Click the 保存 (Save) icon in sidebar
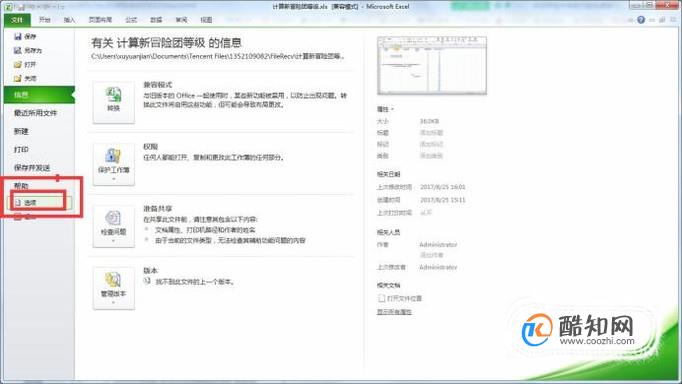The image size is (682, 384). click(17, 37)
